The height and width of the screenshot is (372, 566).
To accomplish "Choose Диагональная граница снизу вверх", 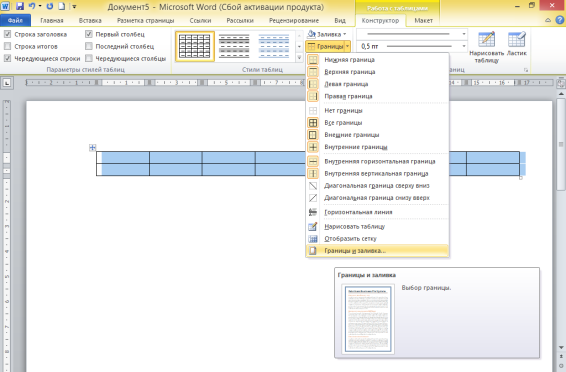I will 377,198.
